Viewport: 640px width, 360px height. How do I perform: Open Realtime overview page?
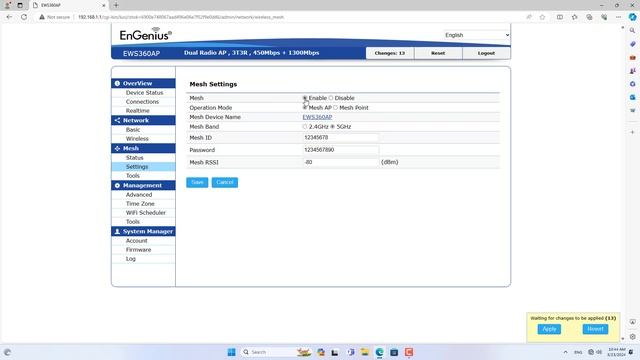138,111
